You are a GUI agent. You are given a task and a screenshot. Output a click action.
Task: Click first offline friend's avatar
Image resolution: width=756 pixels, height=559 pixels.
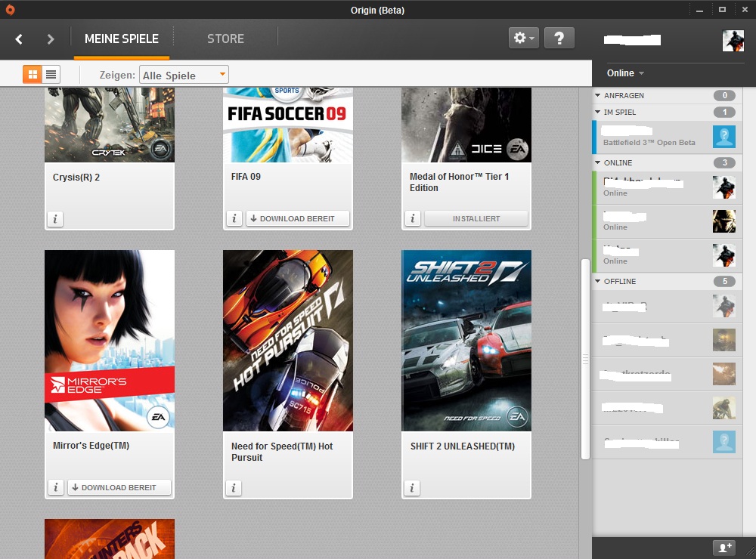[724, 306]
